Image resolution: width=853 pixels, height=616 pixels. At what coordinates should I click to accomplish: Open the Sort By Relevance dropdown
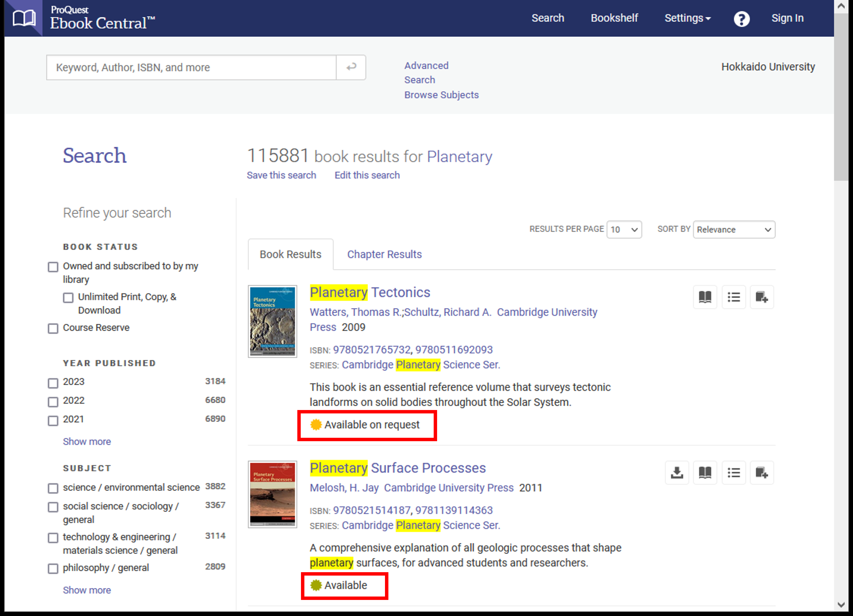[734, 229]
